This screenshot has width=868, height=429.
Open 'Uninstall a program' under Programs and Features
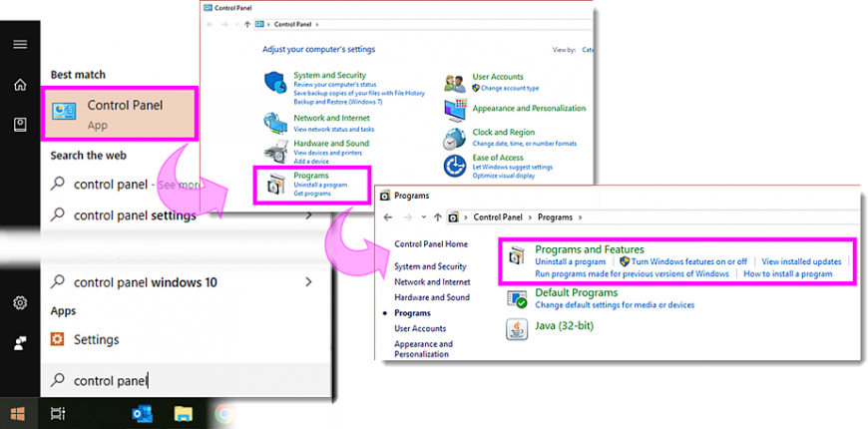(570, 261)
